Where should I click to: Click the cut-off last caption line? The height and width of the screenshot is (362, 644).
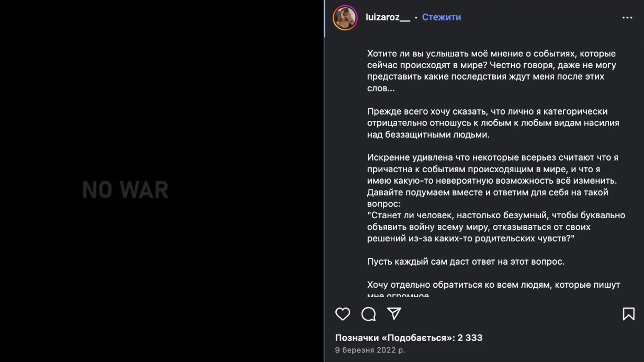tap(398, 296)
